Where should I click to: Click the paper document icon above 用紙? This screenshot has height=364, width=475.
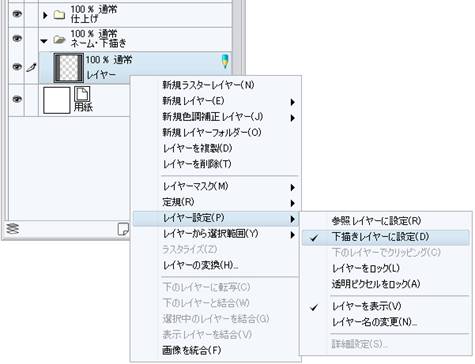tap(82, 94)
